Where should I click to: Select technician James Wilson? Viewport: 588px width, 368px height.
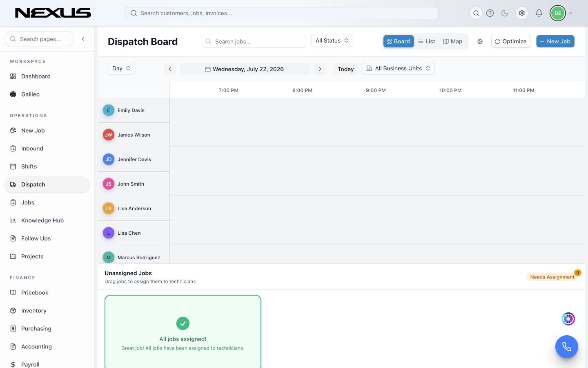point(134,135)
